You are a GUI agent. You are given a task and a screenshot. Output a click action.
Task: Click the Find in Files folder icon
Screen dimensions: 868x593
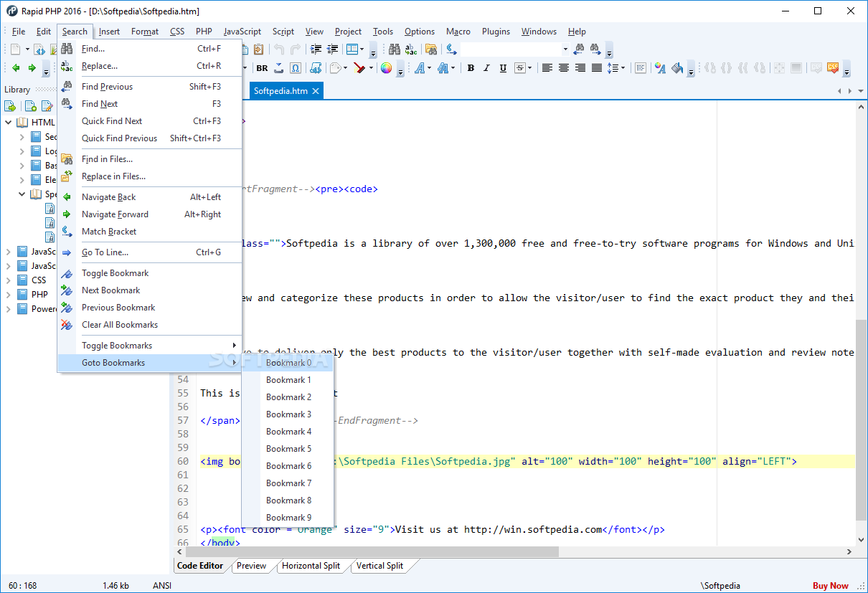(431, 49)
